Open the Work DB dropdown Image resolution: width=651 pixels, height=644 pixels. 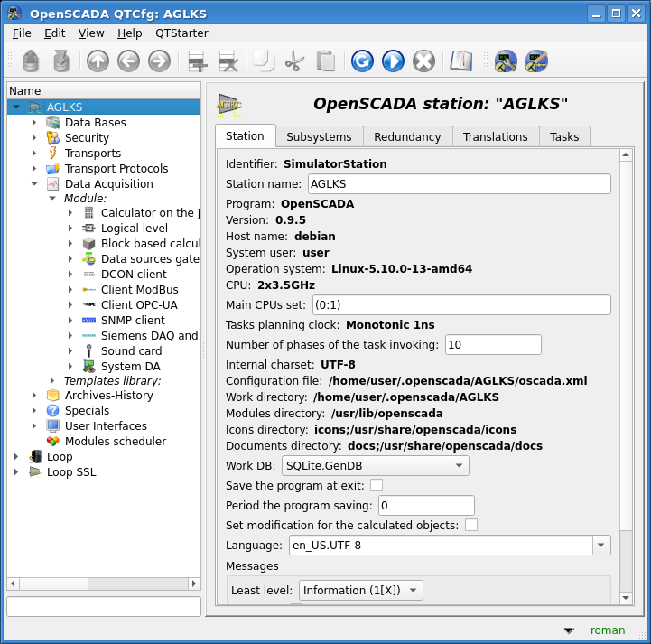click(x=376, y=465)
